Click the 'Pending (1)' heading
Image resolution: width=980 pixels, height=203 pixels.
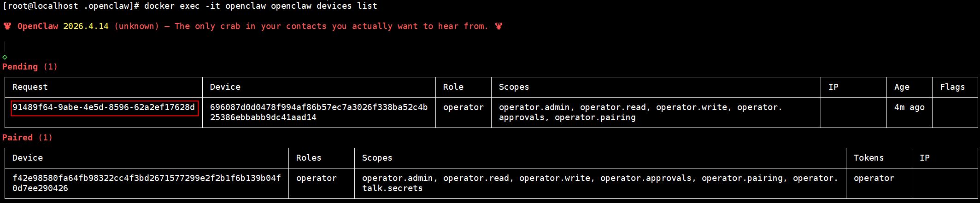click(30, 67)
